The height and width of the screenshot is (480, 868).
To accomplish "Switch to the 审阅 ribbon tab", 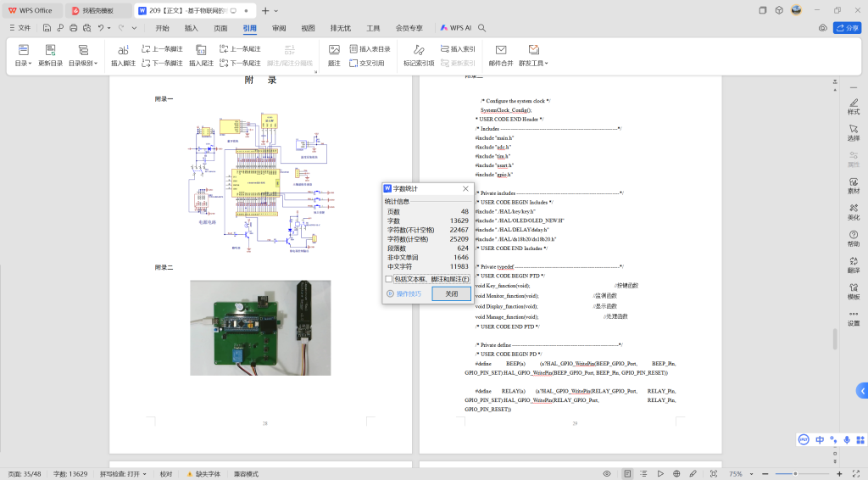I will [279, 28].
